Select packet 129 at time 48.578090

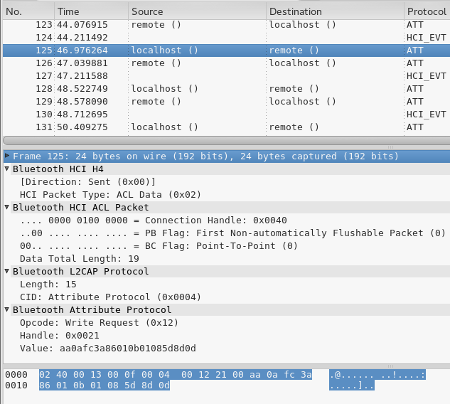pos(226,101)
